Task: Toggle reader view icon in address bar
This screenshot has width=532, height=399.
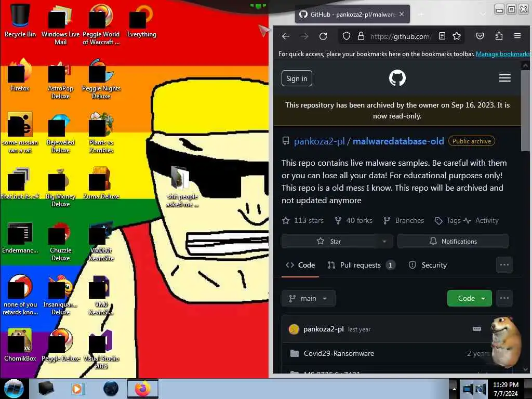Action: tap(442, 36)
